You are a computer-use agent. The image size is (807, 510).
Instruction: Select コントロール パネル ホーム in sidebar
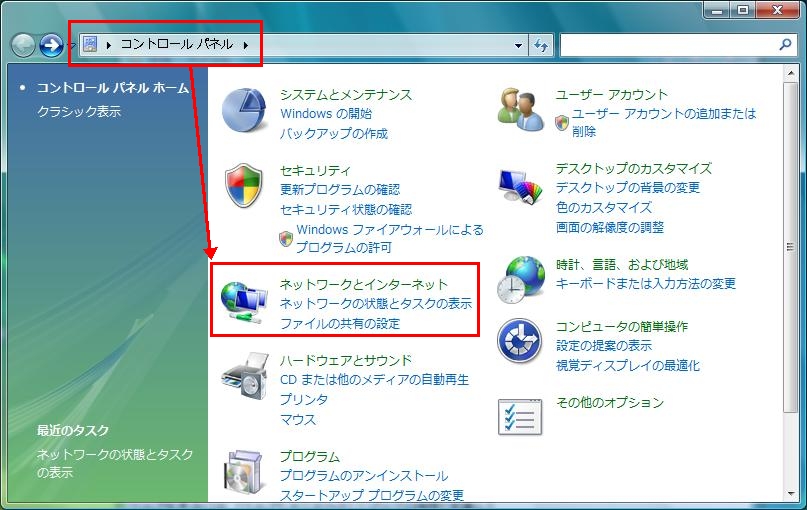point(113,88)
